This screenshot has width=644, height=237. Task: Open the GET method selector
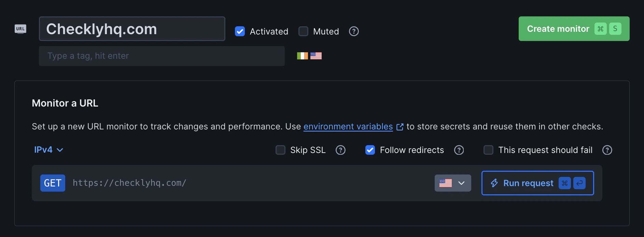coord(53,183)
